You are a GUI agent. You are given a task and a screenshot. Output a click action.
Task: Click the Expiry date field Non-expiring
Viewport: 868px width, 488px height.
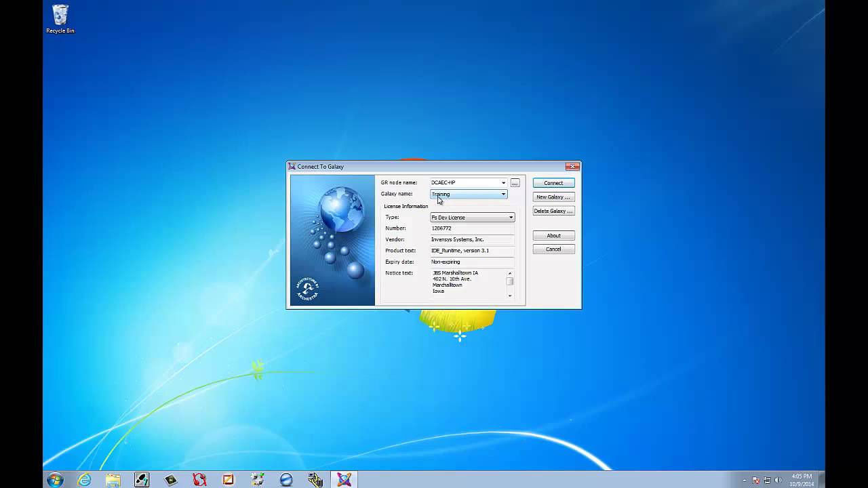point(472,262)
